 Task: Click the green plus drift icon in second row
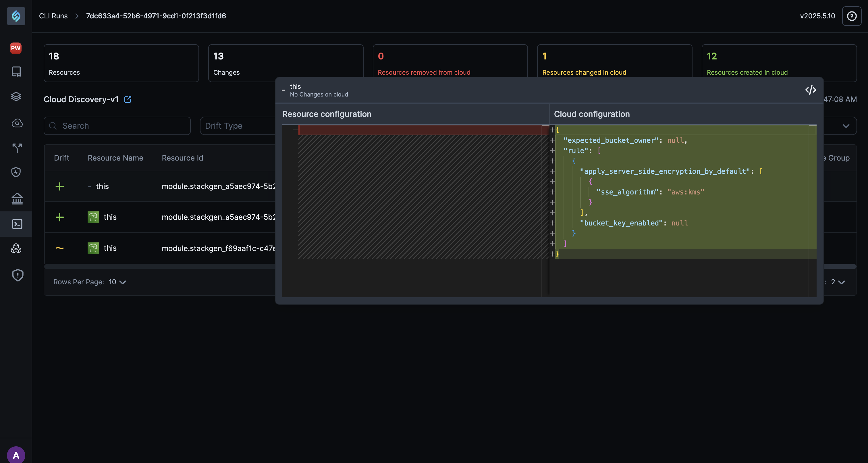[x=60, y=217]
